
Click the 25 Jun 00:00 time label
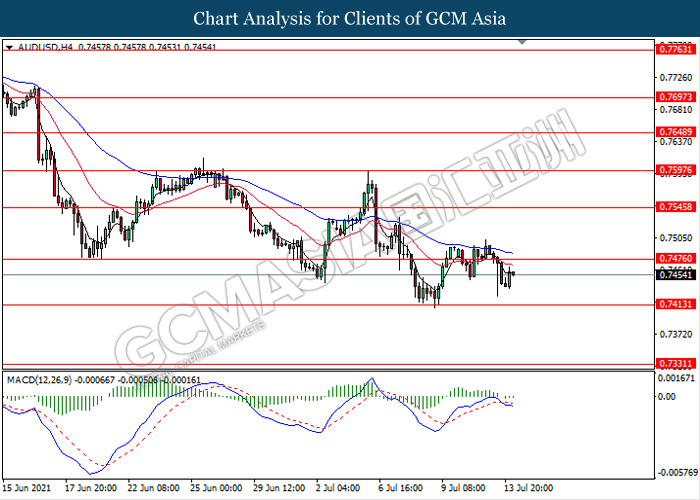point(217,488)
